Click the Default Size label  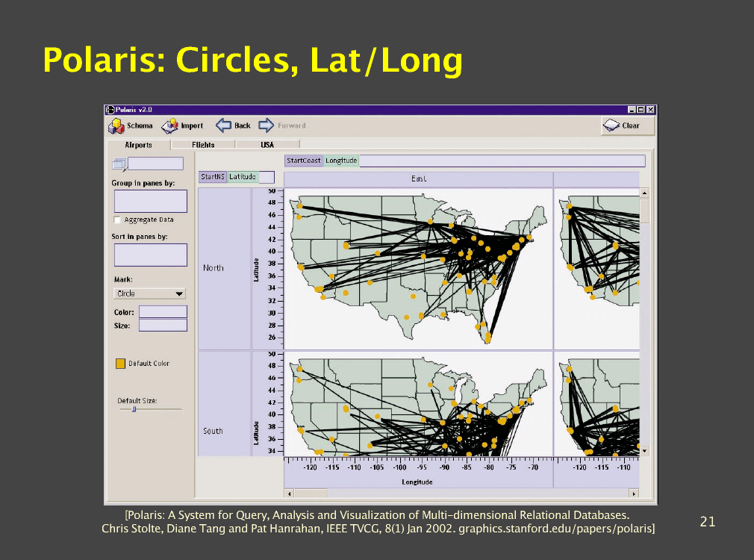137,401
